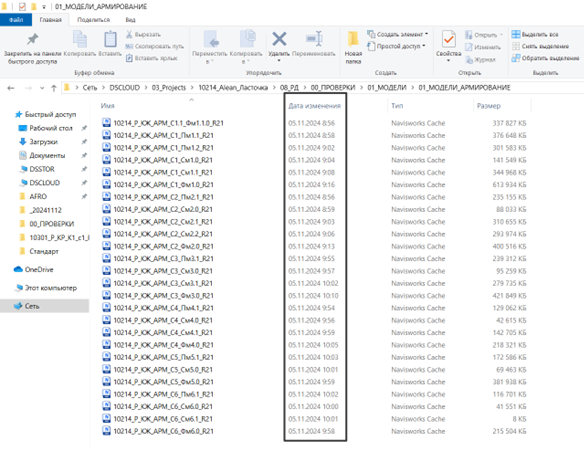The height and width of the screenshot is (451, 584).
Task: Select file 10214_Р_КЖ_АРМ_С5_Пм5.1_R21
Action: (164, 357)
